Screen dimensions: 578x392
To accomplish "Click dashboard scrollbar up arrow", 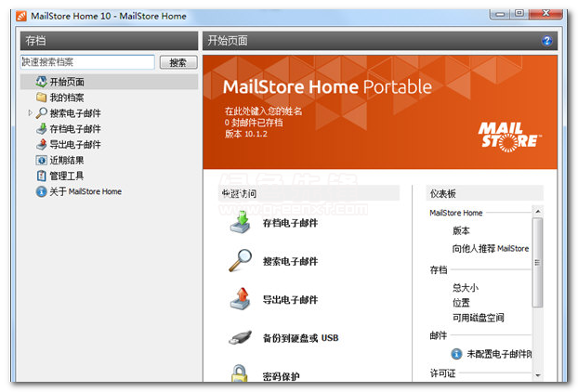I will [x=537, y=212].
